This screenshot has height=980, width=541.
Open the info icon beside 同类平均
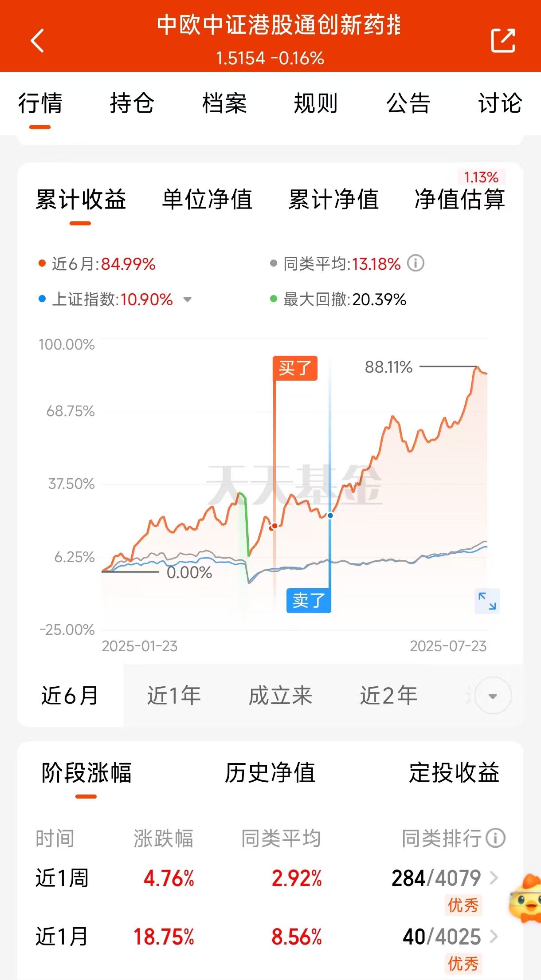[x=416, y=264]
